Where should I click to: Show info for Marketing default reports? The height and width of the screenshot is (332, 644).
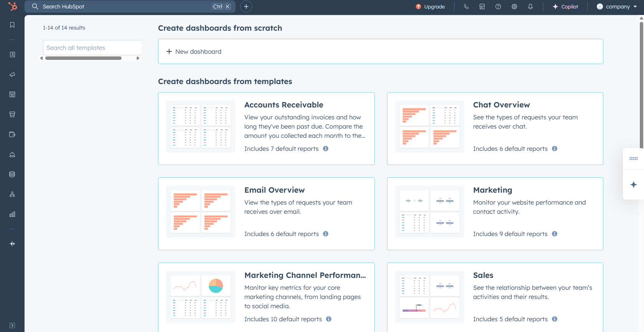(555, 234)
